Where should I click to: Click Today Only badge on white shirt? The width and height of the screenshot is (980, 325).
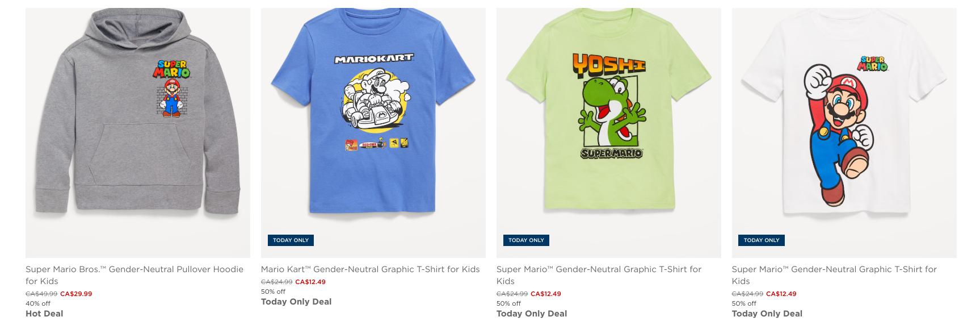762,240
